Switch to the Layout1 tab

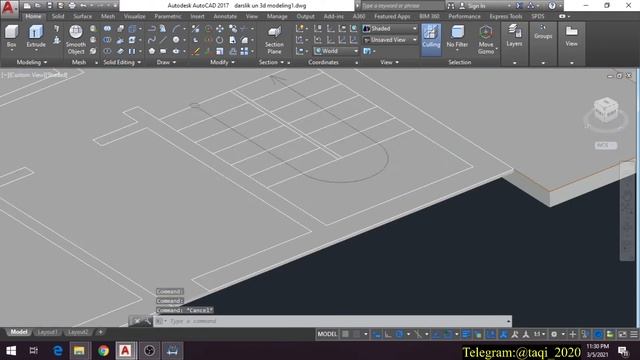point(47,332)
